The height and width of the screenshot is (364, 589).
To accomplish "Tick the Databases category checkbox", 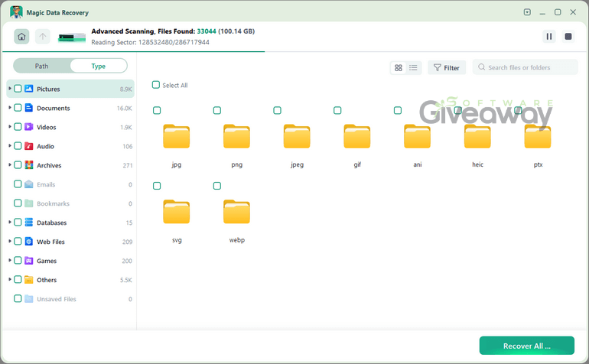I will 18,223.
